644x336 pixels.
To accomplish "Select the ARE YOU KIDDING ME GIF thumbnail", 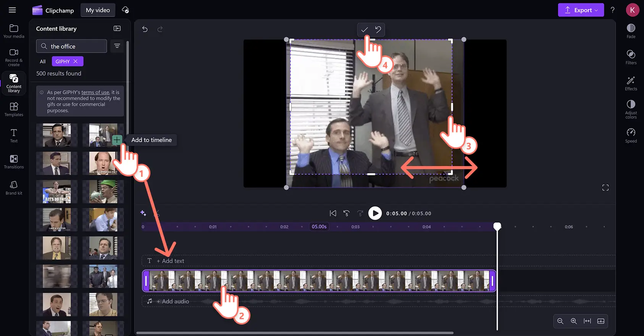I will (x=103, y=163).
